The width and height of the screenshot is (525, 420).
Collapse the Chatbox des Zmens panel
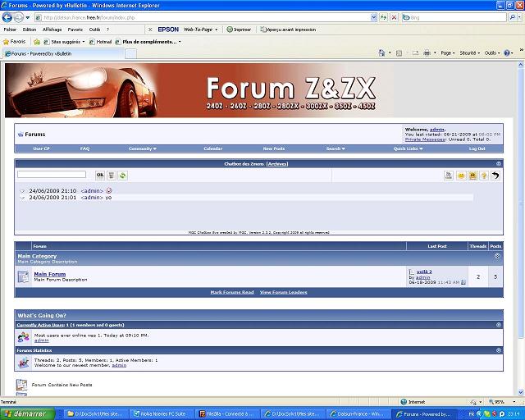(x=498, y=164)
